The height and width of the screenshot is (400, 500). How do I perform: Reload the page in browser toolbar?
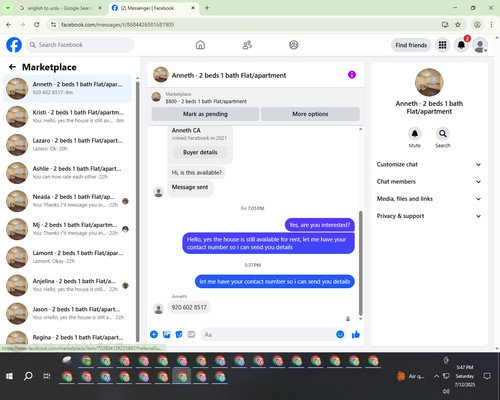click(x=37, y=25)
